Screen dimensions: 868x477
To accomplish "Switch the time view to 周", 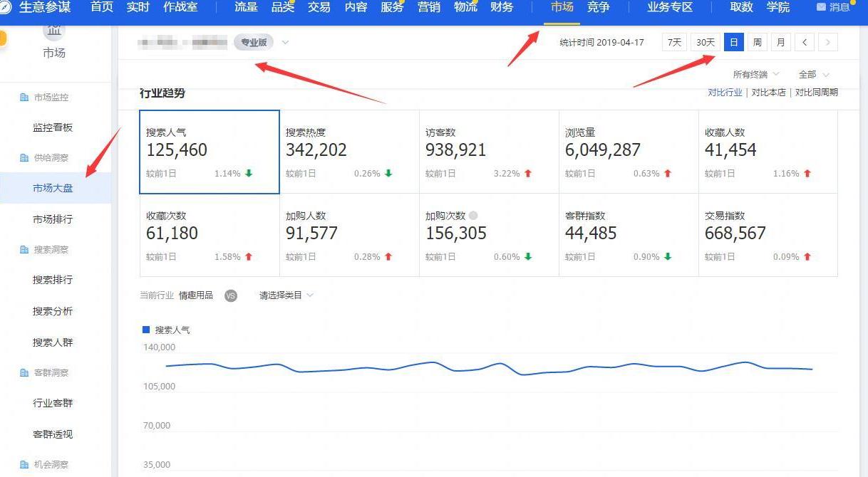I will pyautogui.click(x=757, y=42).
